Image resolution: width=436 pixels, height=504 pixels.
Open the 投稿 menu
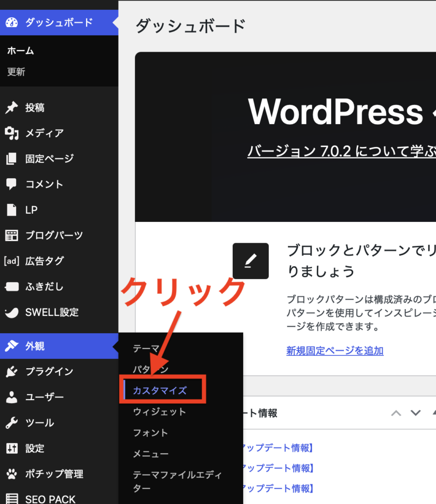pyautogui.click(x=59, y=107)
